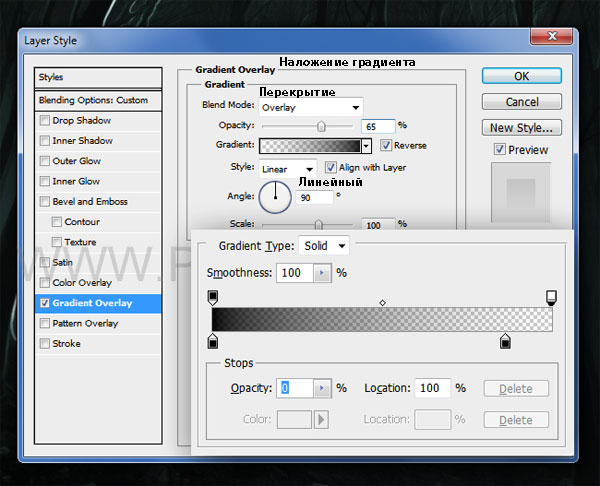Select Blending Options: Custom
This screenshot has height=486, width=600.
pos(98,100)
